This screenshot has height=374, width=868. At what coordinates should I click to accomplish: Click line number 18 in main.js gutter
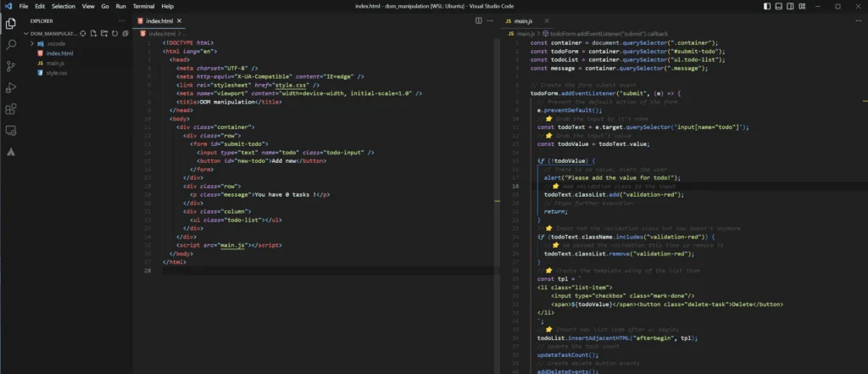515,187
